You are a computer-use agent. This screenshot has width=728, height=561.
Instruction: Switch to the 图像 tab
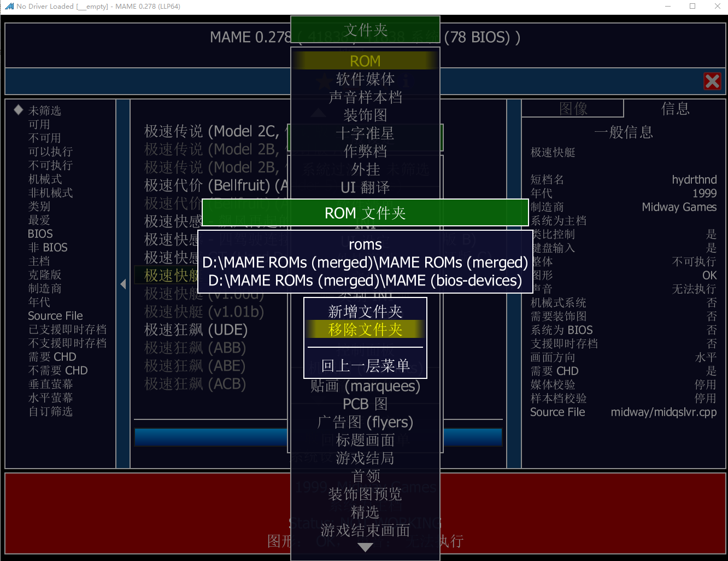(x=573, y=108)
